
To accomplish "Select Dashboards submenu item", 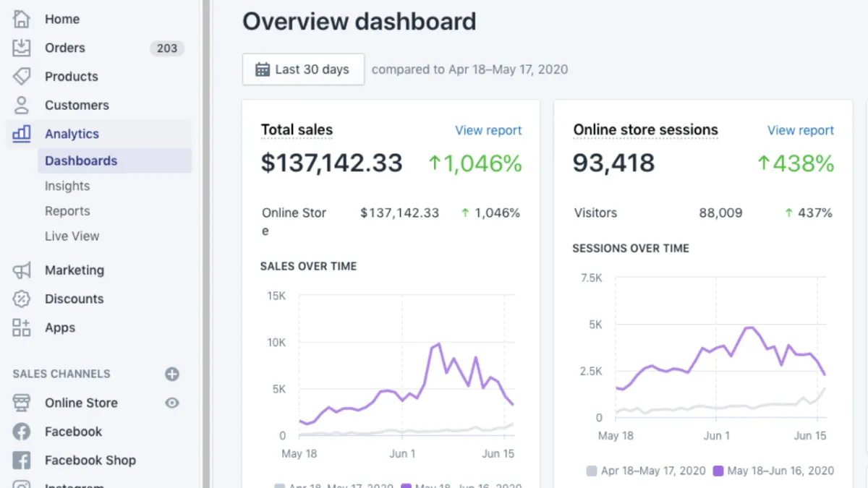I will point(114,160).
